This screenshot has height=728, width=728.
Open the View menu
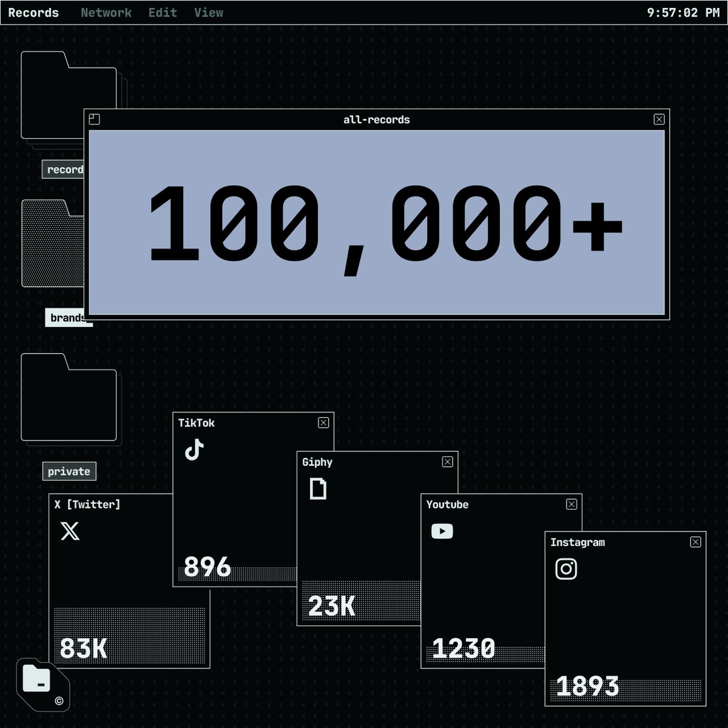(x=209, y=13)
